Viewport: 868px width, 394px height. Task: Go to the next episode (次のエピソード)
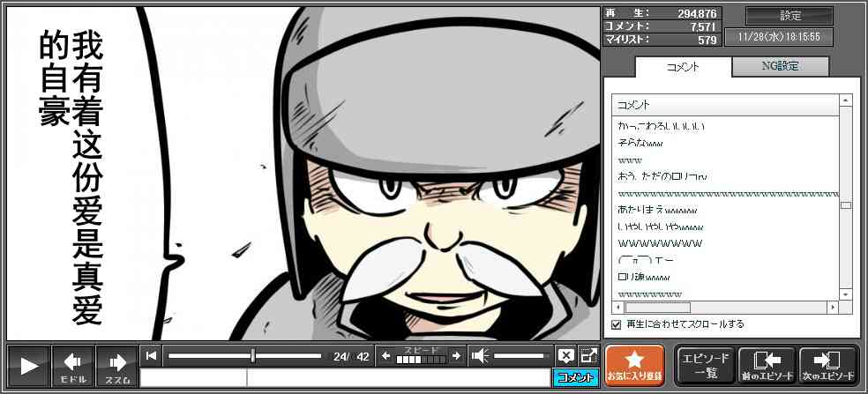(827, 366)
